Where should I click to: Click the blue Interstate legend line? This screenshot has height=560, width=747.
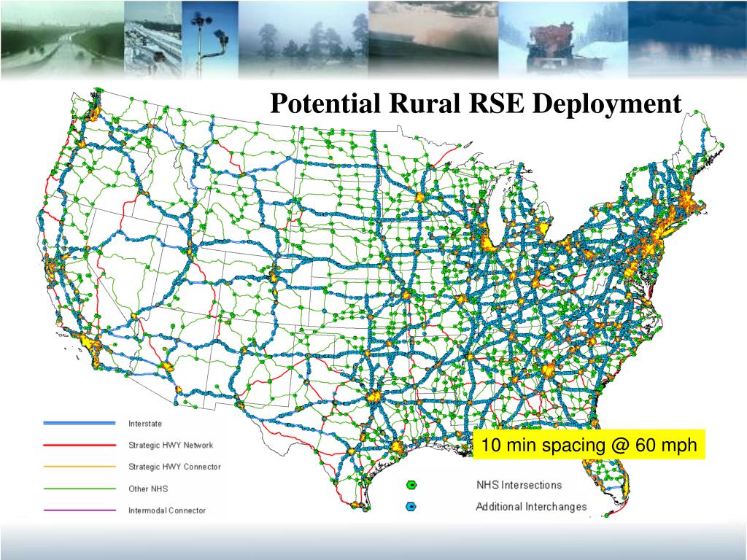pos(80,423)
